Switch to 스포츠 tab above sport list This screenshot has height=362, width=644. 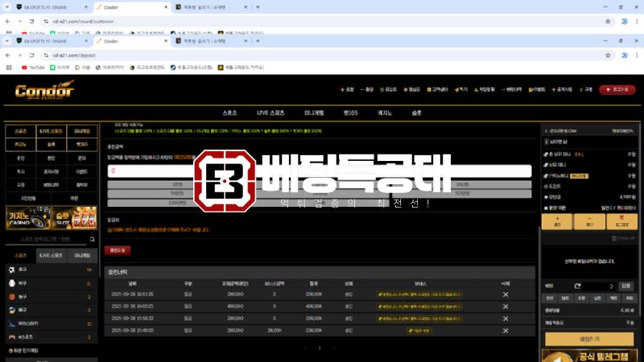(21, 255)
